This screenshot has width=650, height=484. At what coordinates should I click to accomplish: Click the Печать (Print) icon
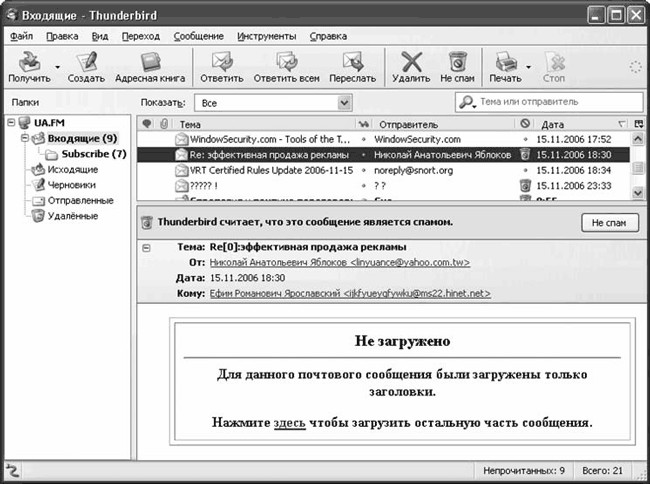[x=505, y=67]
